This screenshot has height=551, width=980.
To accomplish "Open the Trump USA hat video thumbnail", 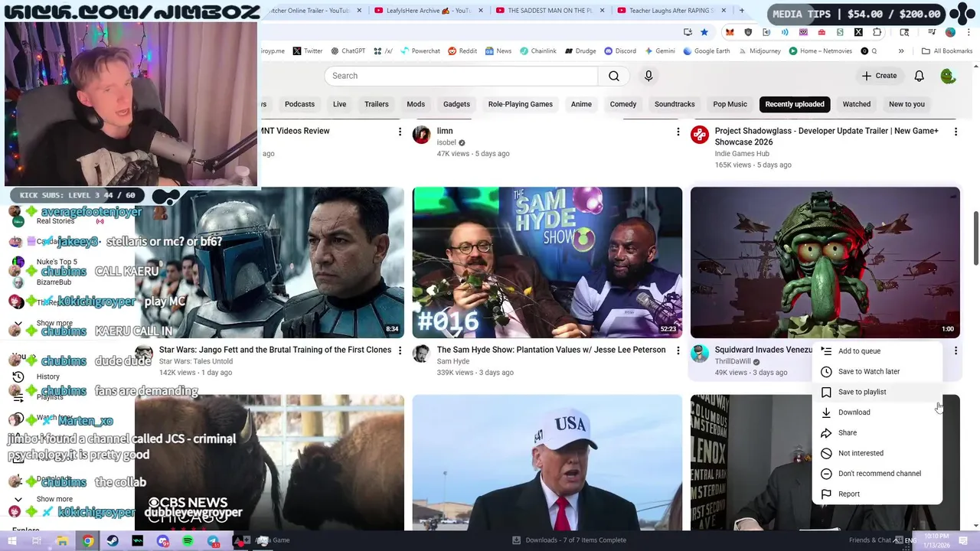I will click(547, 462).
